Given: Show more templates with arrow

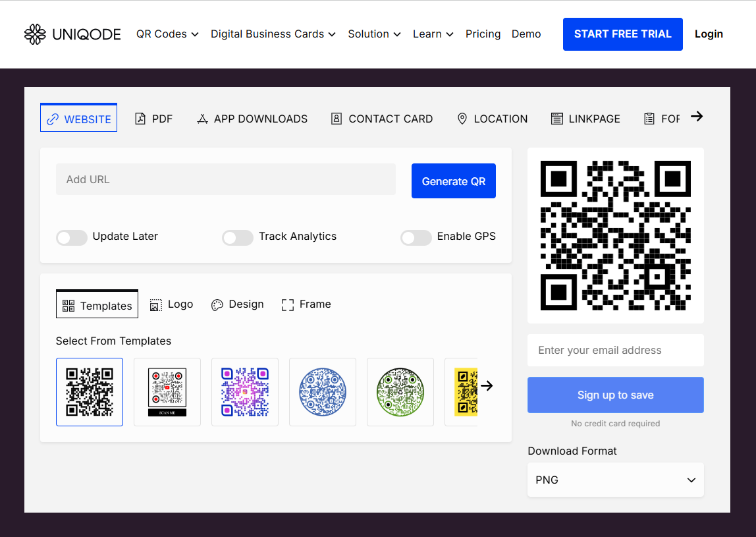Looking at the screenshot, I should [x=487, y=385].
